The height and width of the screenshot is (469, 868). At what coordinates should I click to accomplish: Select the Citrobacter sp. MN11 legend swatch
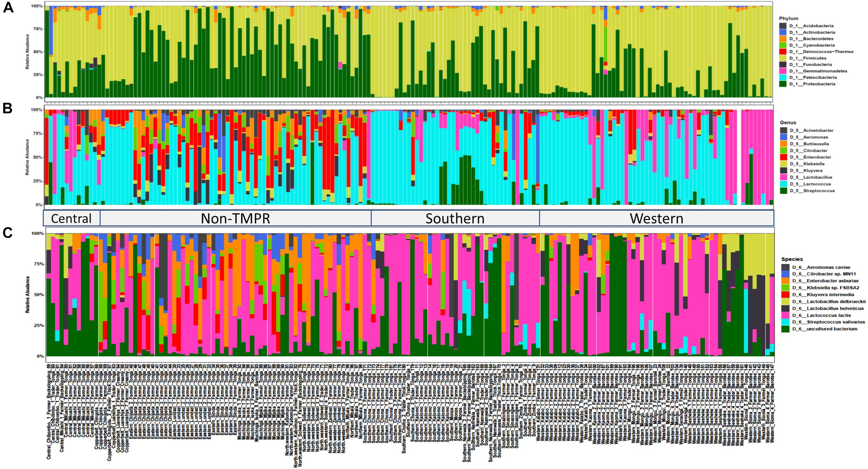(785, 274)
